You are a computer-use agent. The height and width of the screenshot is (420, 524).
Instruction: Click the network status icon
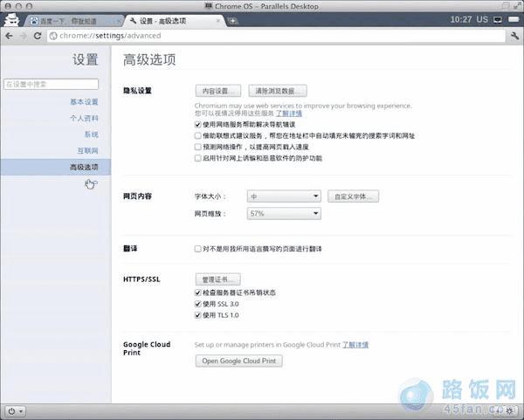point(498,20)
